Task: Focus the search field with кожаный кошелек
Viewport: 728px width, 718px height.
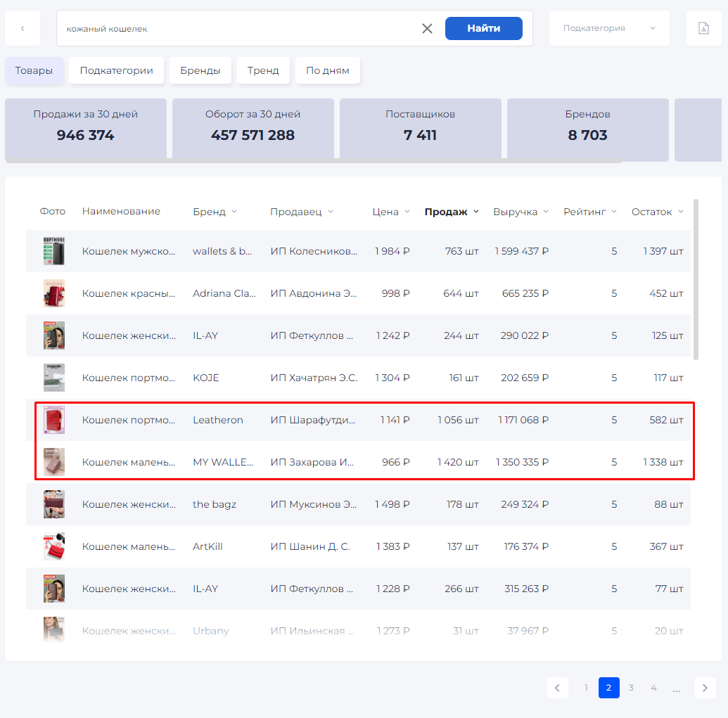Action: tap(239, 29)
